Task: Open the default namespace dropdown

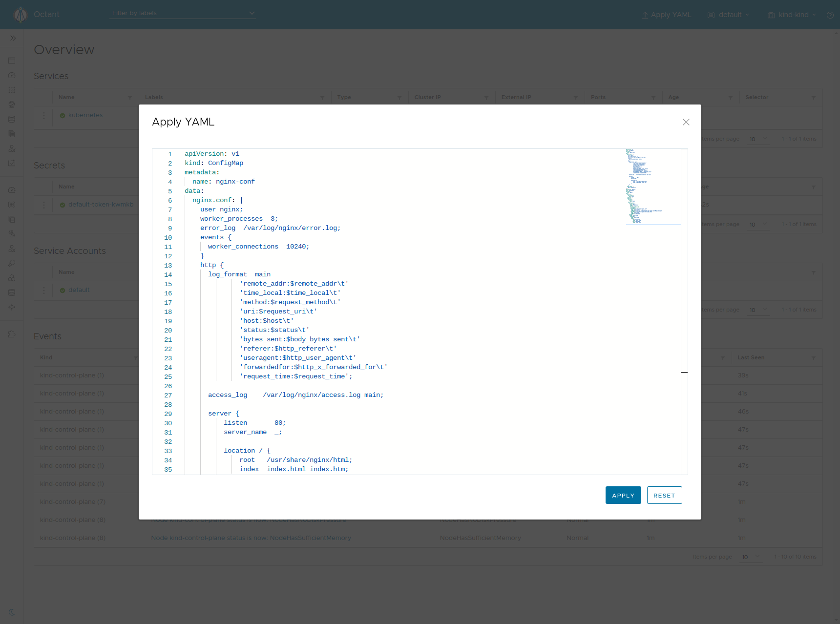Action: click(x=728, y=15)
